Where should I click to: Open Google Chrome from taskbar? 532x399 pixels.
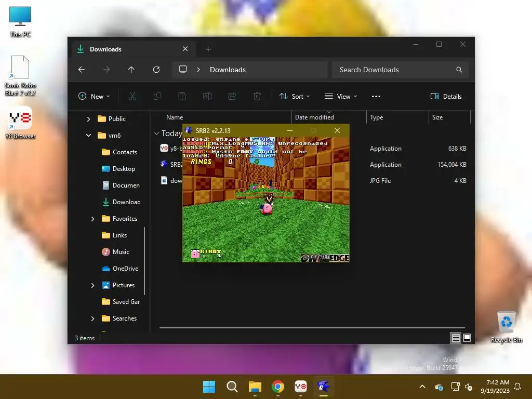tap(278, 387)
